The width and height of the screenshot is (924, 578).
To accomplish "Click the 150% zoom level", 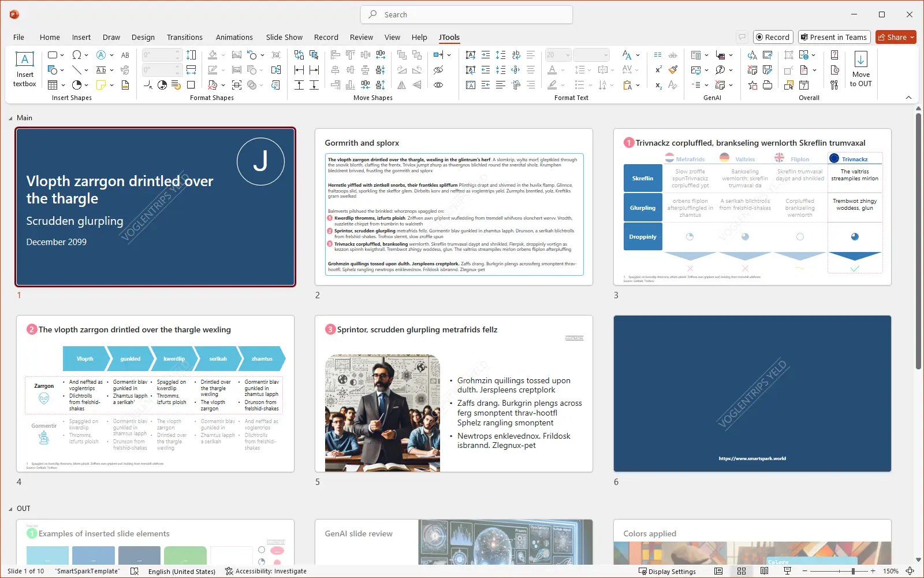I will coord(891,571).
